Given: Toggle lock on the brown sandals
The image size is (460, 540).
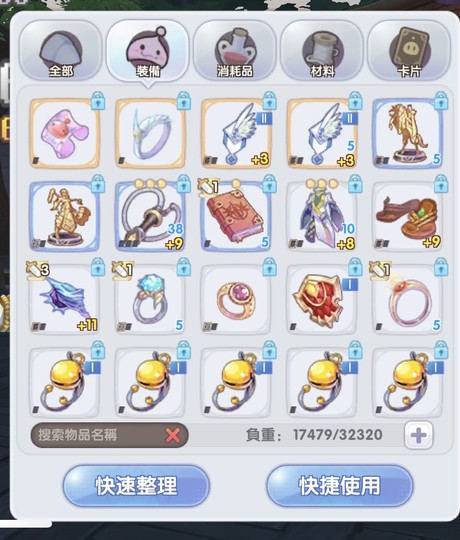Looking at the screenshot, I should (x=441, y=184).
